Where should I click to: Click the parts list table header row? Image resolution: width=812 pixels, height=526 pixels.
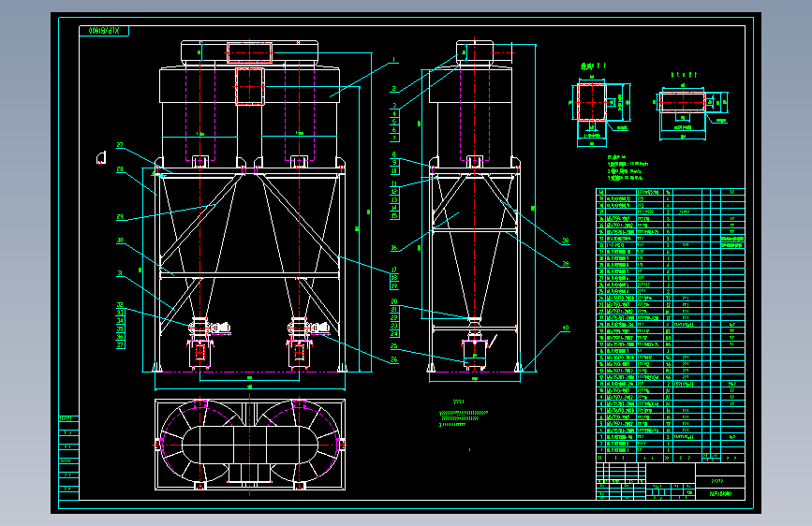(x=670, y=459)
